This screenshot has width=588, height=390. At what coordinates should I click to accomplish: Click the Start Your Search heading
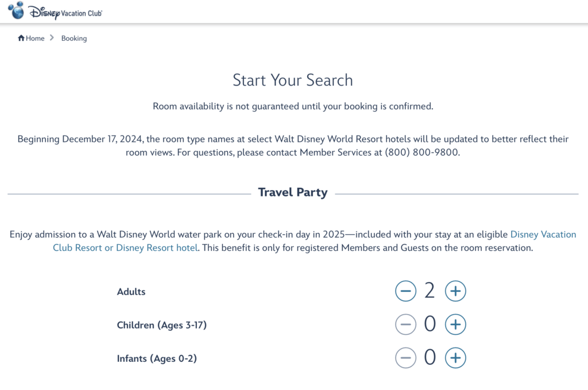coord(293,80)
